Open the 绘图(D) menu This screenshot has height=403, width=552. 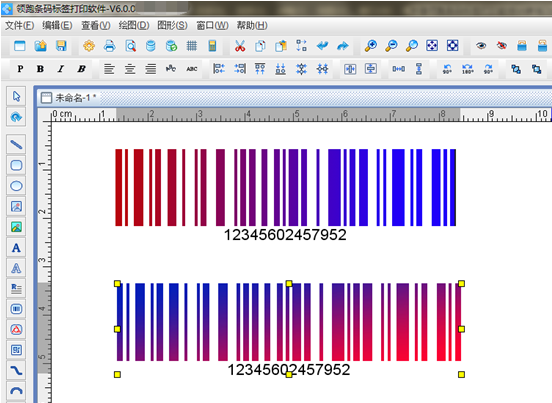click(x=134, y=25)
